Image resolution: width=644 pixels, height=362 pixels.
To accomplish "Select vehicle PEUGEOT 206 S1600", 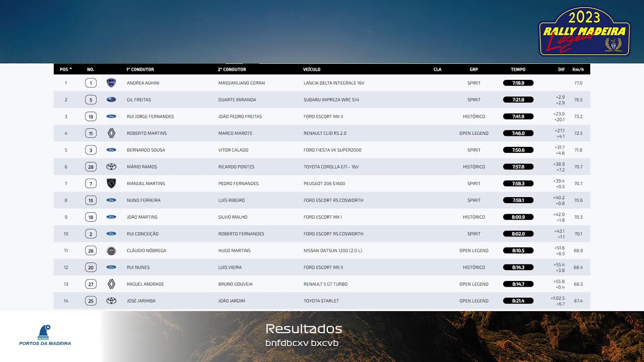I will (325, 184).
